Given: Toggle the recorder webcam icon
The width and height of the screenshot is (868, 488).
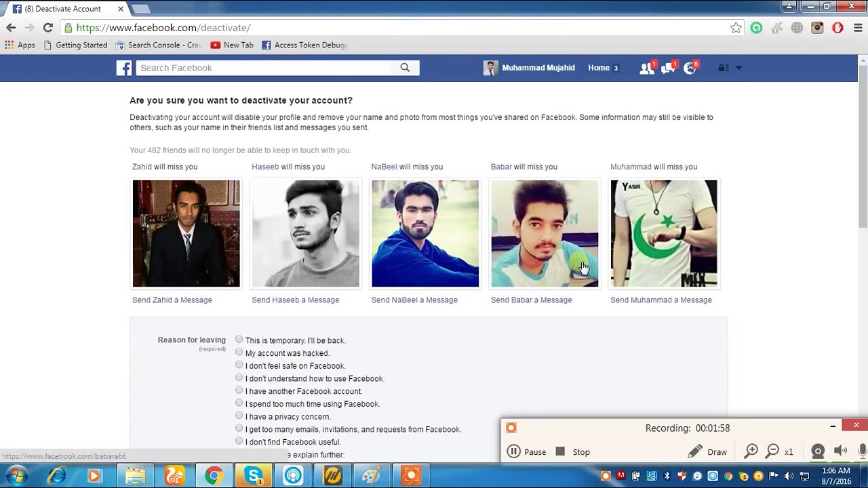Looking at the screenshot, I should pos(818,451).
